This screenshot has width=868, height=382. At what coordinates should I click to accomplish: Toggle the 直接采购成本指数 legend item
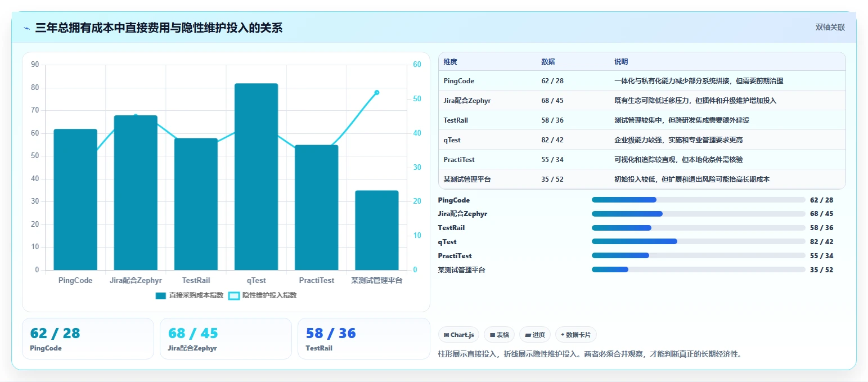click(190, 295)
